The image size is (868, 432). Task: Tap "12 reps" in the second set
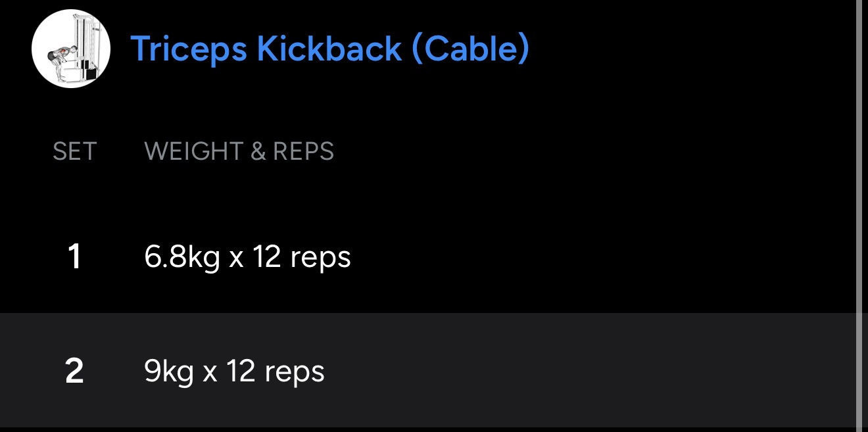coord(275,372)
